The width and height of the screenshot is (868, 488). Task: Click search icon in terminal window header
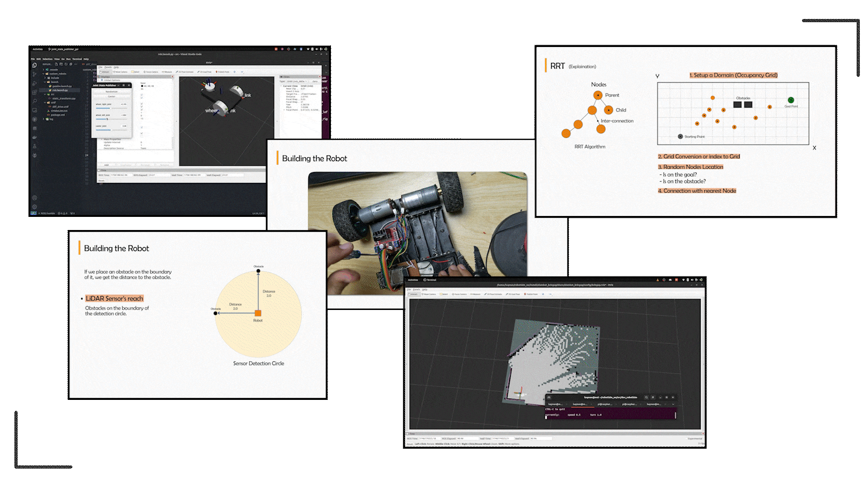coord(646,397)
